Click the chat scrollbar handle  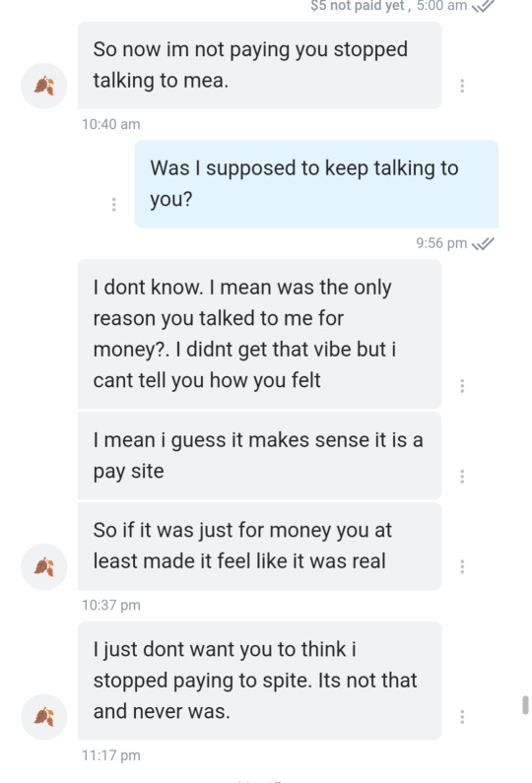(525, 705)
